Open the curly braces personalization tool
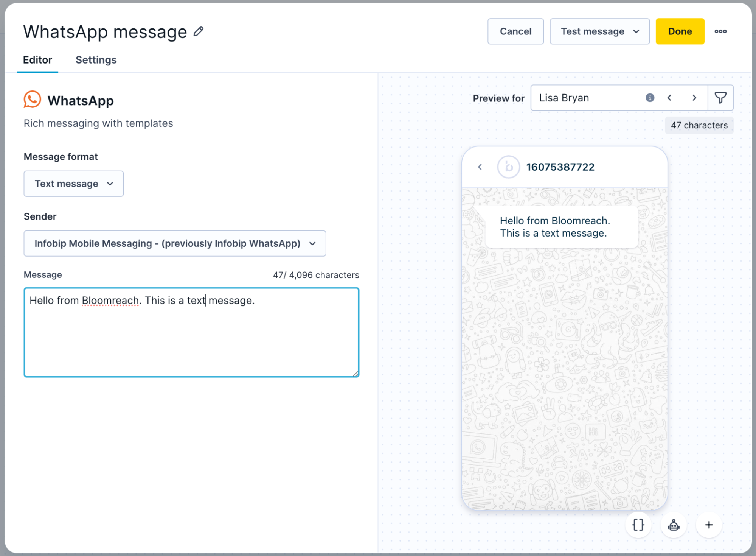Viewport: 756px width, 556px height. click(638, 525)
